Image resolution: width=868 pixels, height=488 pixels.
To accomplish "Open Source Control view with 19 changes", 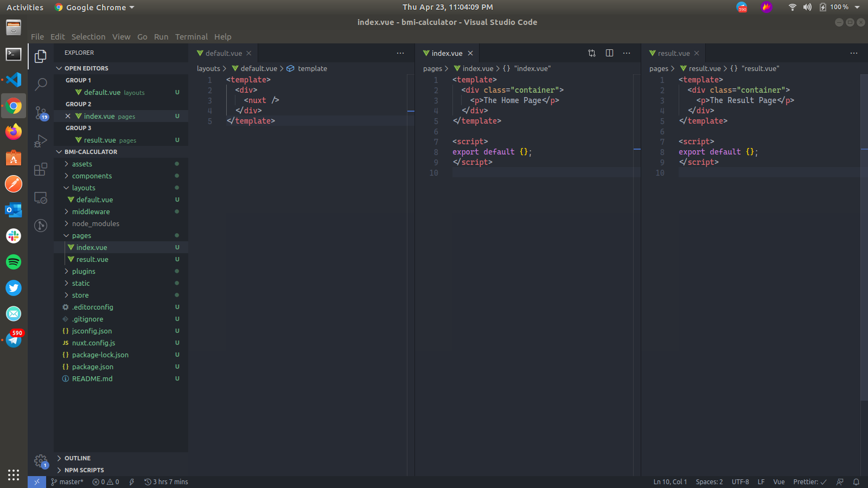I will [x=41, y=113].
